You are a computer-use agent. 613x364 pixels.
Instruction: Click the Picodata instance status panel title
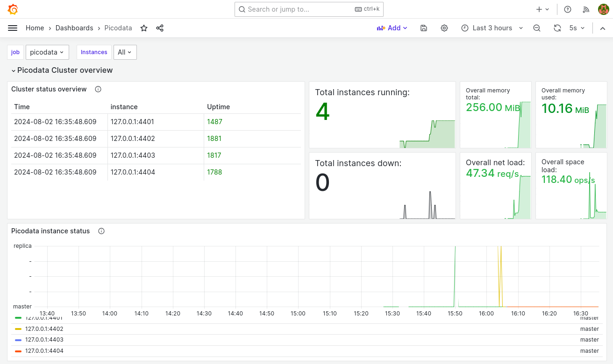(50, 231)
